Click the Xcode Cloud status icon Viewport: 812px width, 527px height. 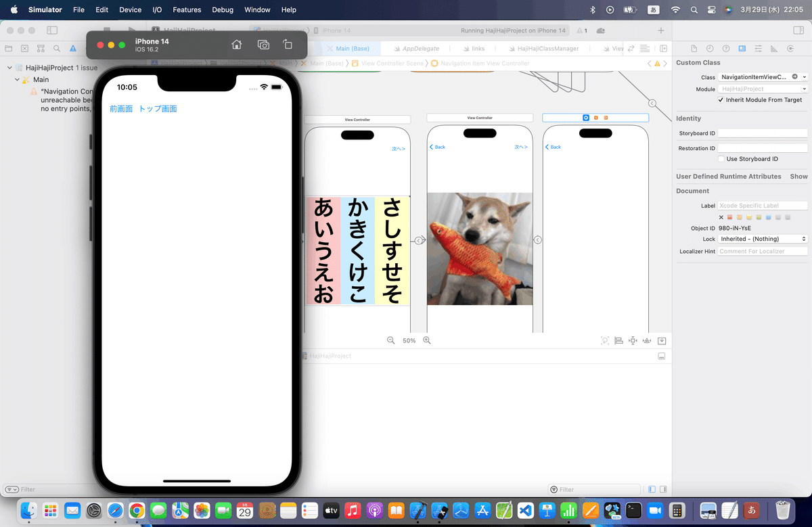coord(601,30)
